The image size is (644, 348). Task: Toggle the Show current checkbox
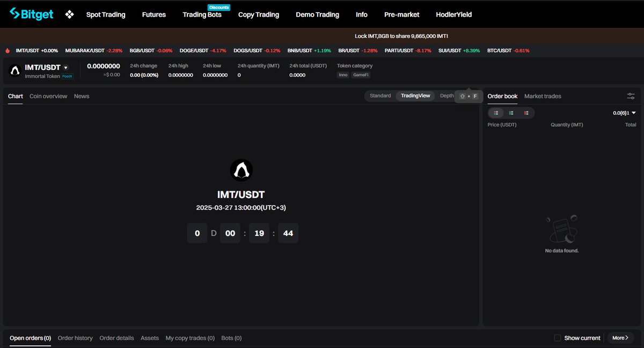click(558, 338)
